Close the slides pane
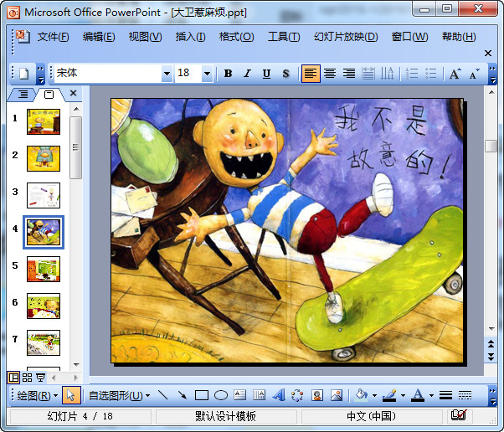 74,93
